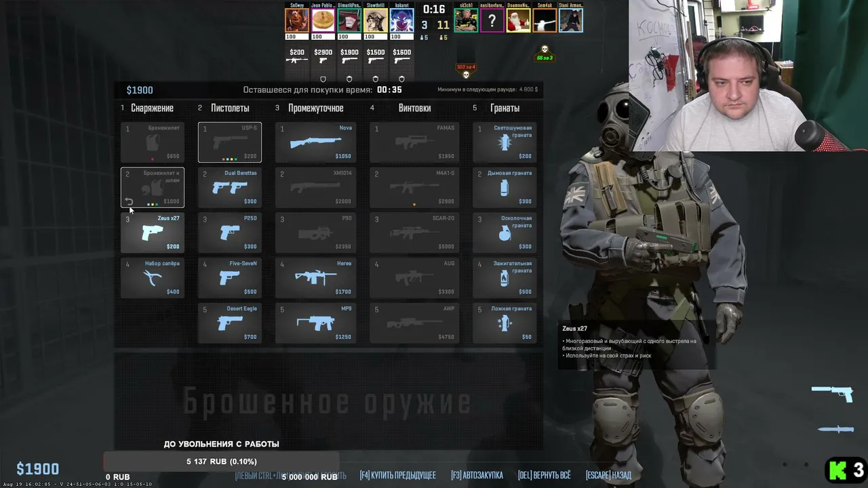Buy the Dual Berettas pistols
This screenshot has height=488, width=868.
point(230,188)
